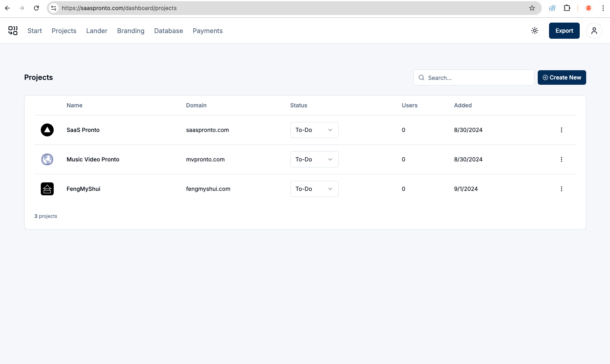Click the Name column header

point(74,105)
